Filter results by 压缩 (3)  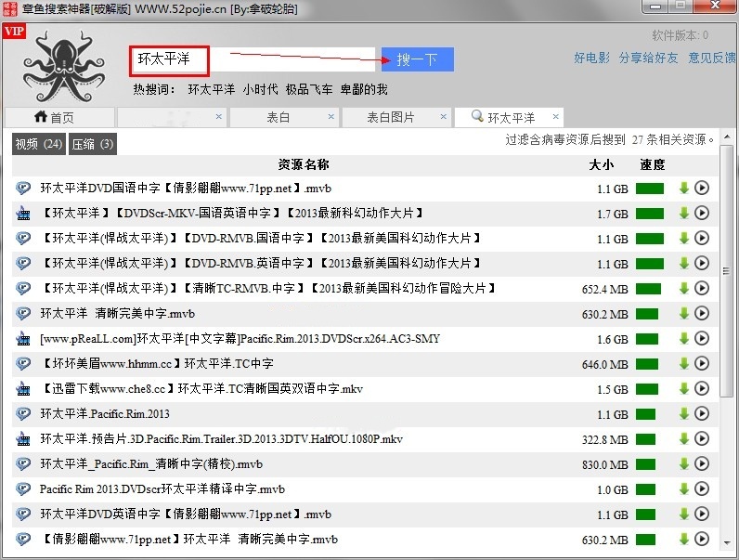pyautogui.click(x=93, y=144)
